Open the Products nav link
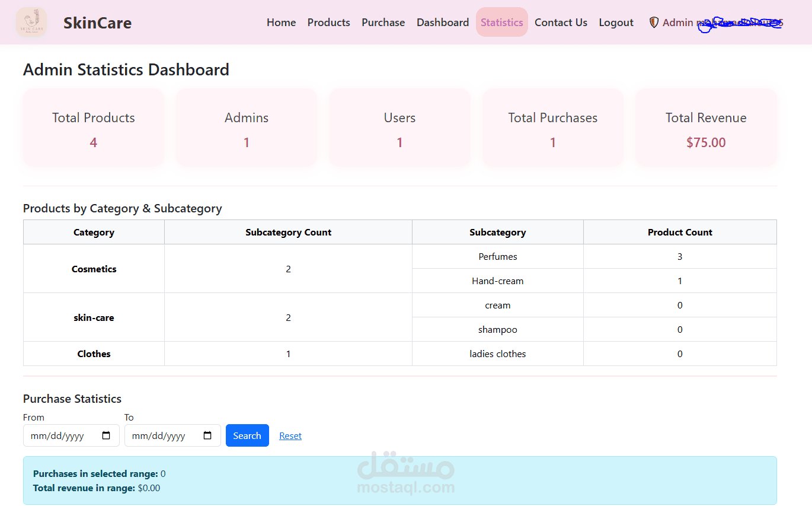 click(328, 23)
